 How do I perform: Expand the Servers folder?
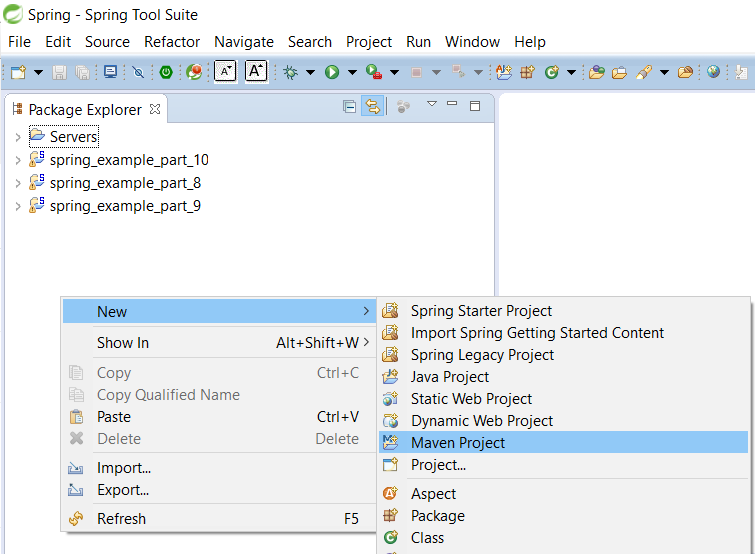(x=18, y=138)
